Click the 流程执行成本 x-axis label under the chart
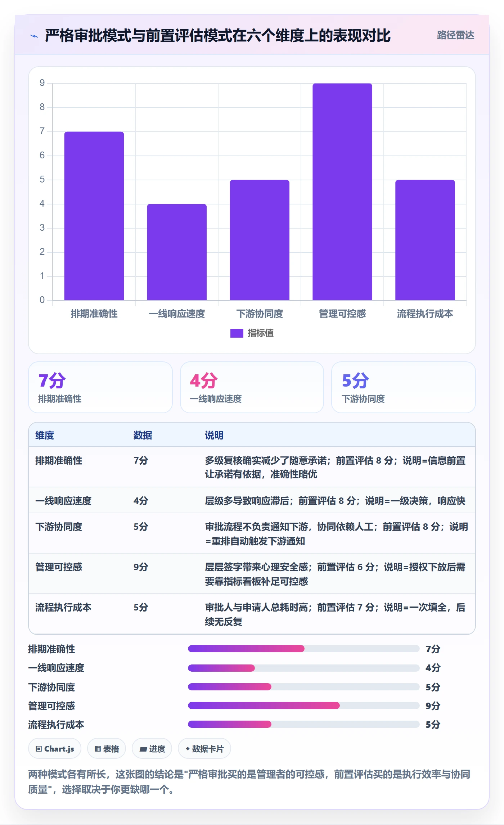The width and height of the screenshot is (504, 825). [425, 314]
